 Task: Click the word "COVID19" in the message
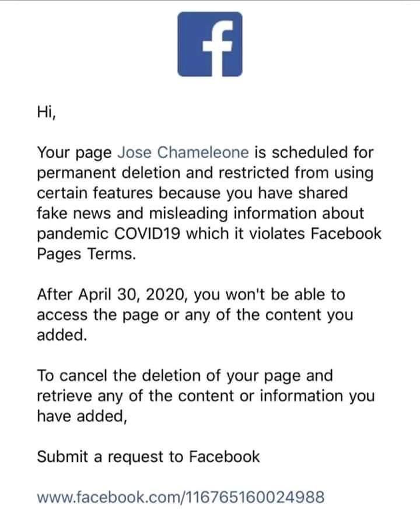pyautogui.click(x=150, y=233)
